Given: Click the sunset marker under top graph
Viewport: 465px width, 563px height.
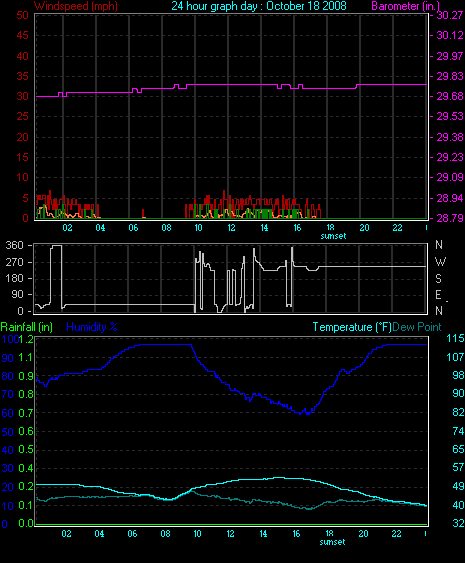Looking at the screenshot, I should click(x=333, y=236).
